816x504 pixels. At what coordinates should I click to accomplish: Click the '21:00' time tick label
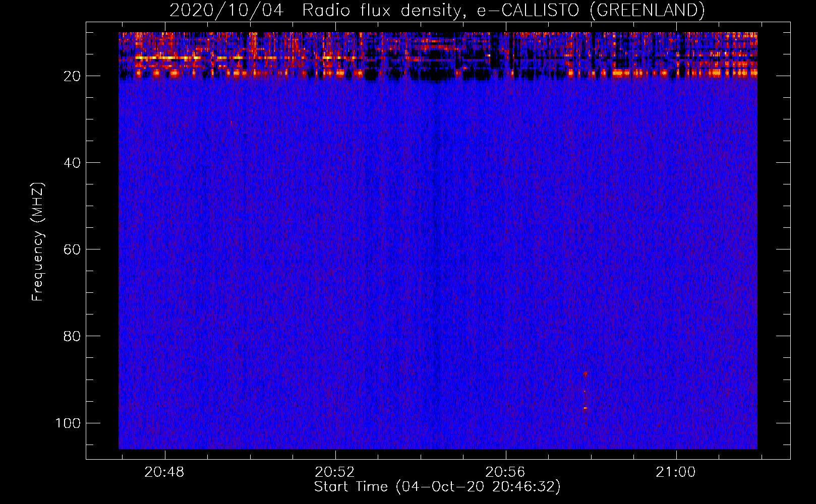click(x=676, y=472)
